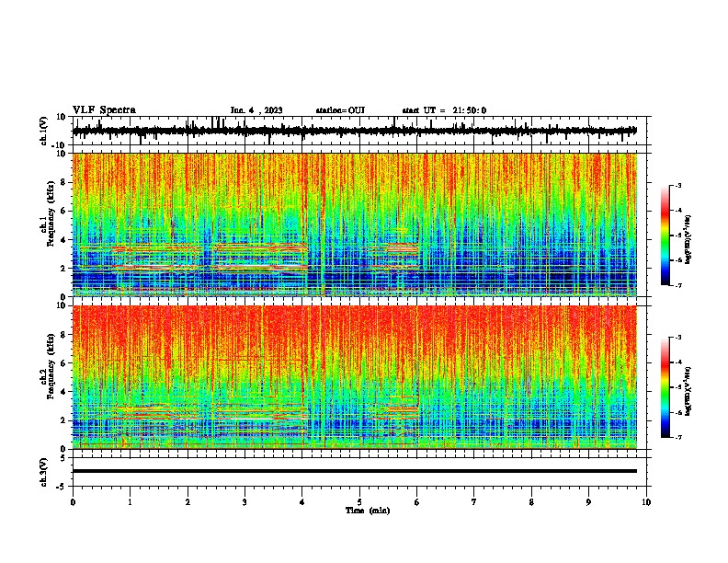Click time axis tick label "3"
Screen dimensions: 728x563
(x=245, y=502)
